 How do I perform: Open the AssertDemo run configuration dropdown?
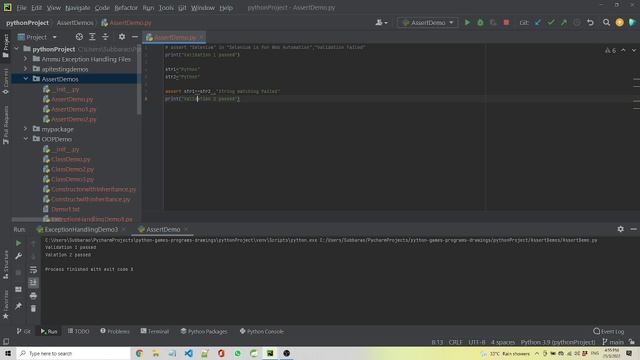pos(427,23)
